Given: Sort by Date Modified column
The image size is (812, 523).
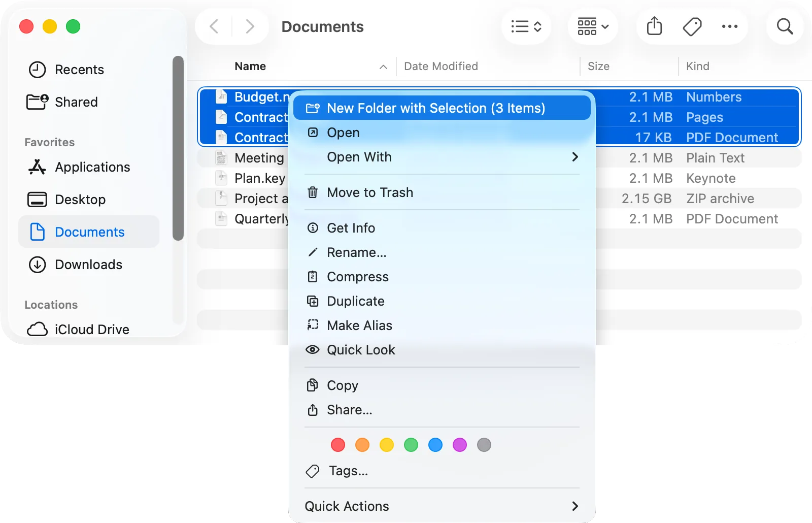Looking at the screenshot, I should 488,67.
